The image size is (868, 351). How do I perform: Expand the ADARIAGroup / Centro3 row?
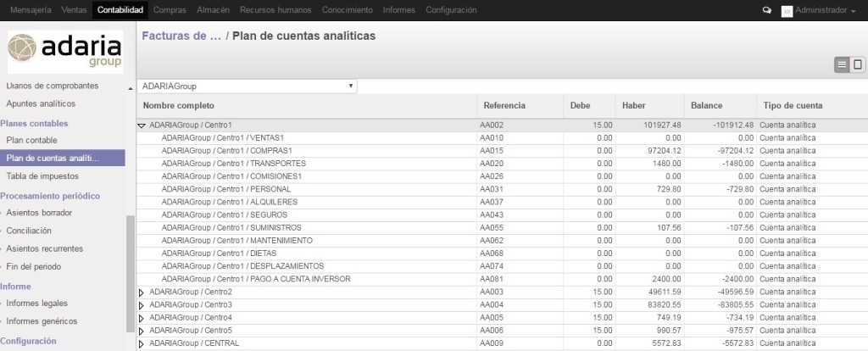[x=142, y=305]
